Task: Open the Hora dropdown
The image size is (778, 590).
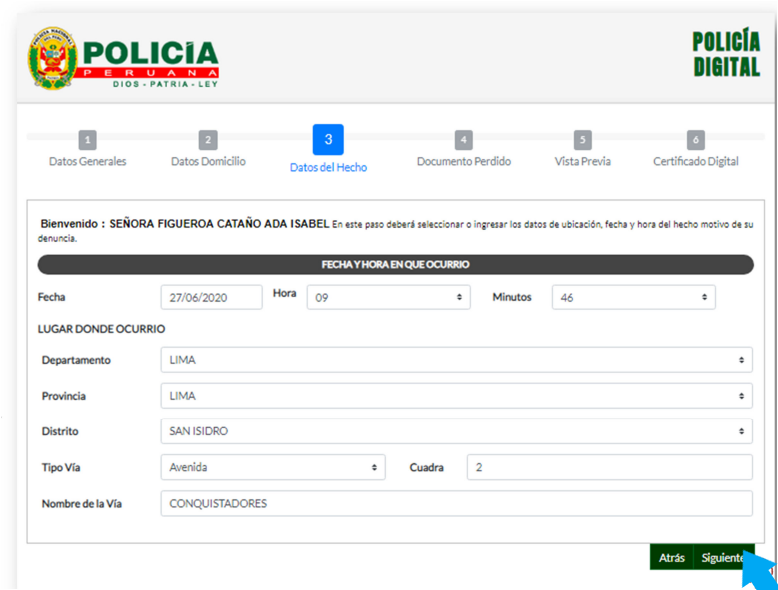Action: coord(388,297)
